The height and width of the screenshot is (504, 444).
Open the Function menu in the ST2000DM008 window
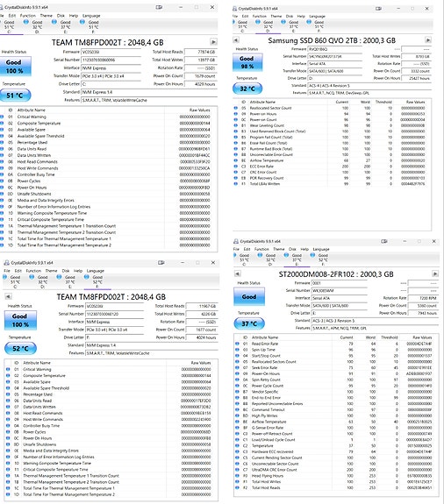click(x=261, y=249)
